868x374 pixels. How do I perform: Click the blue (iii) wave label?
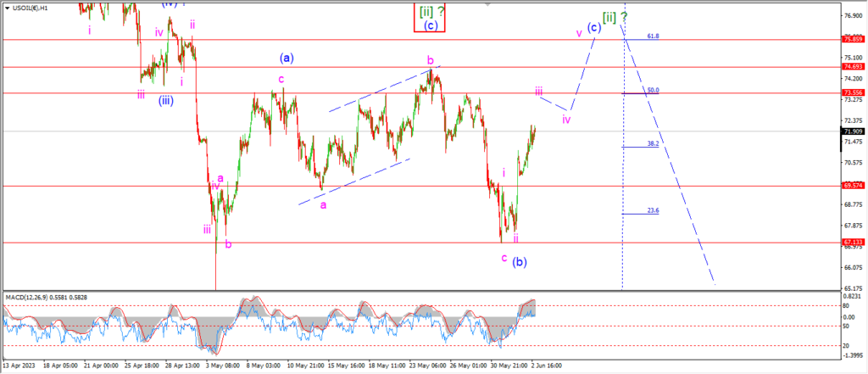pos(167,101)
